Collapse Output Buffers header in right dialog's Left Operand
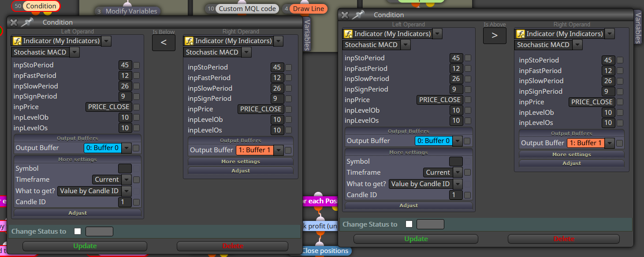The height and width of the screenshot is (257, 644). 409,131
